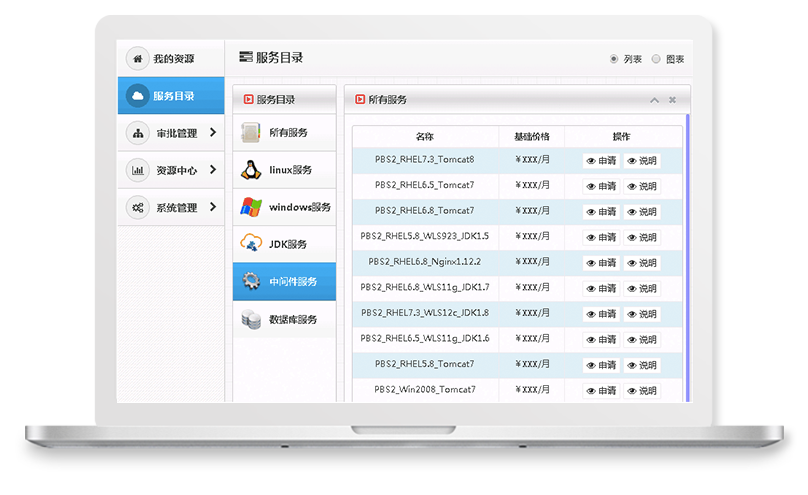Click 申请 for PBS2_RHEL7.3_Tomcat8
808x495 pixels.
point(601,161)
